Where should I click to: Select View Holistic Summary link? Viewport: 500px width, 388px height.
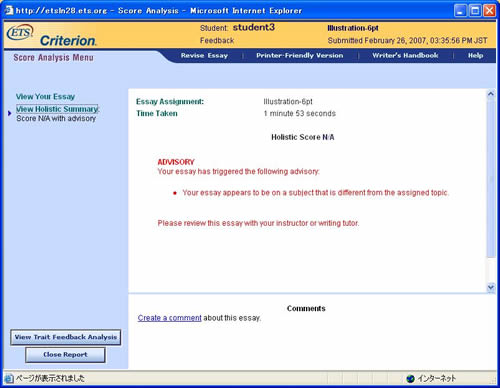(57, 109)
